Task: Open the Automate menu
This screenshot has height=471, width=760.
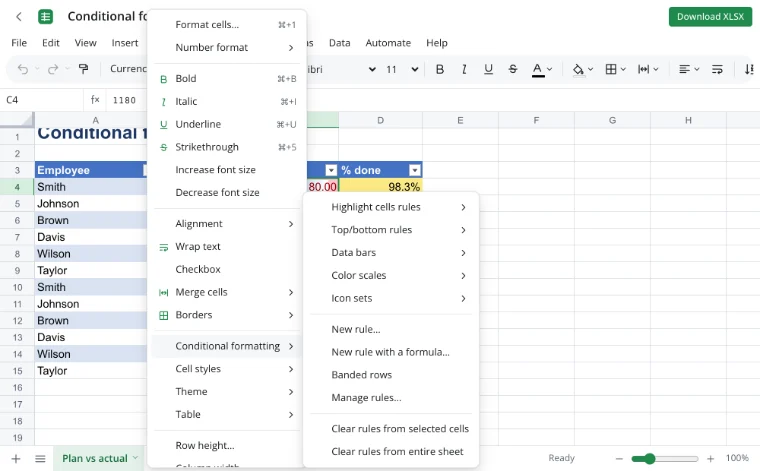Action: [x=388, y=43]
